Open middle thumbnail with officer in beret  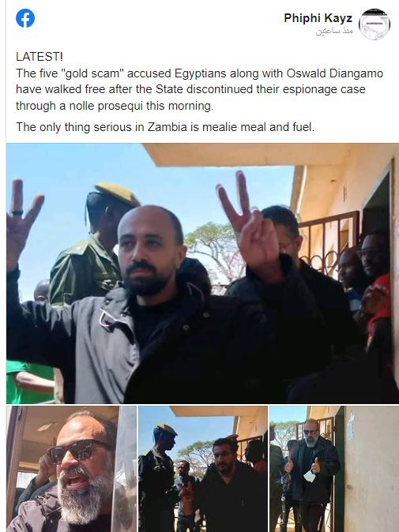203,469
